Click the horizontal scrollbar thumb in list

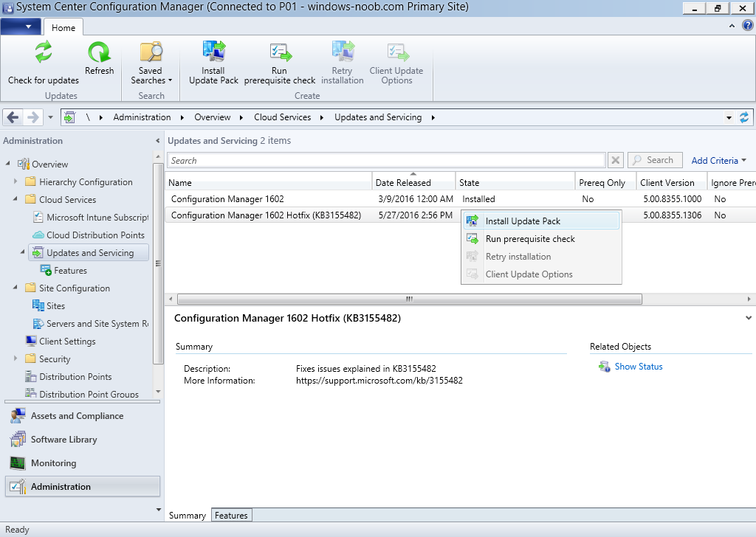click(x=409, y=299)
